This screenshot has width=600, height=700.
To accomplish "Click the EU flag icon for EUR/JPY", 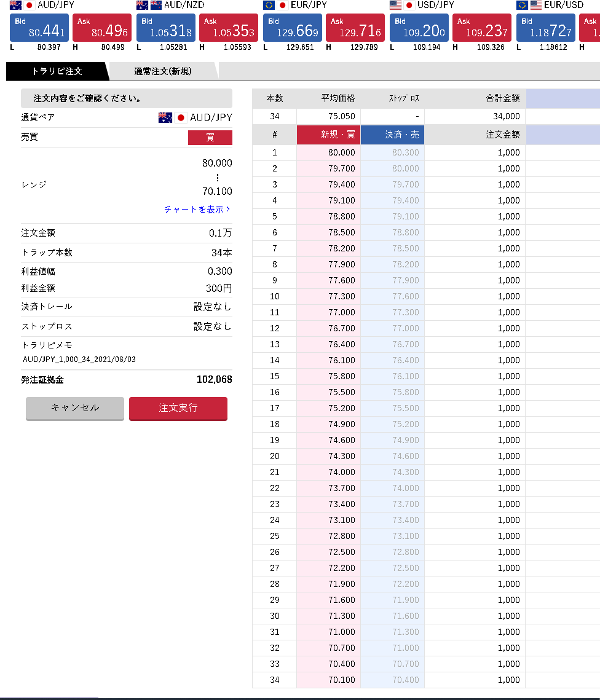I will pyautogui.click(x=269, y=6).
